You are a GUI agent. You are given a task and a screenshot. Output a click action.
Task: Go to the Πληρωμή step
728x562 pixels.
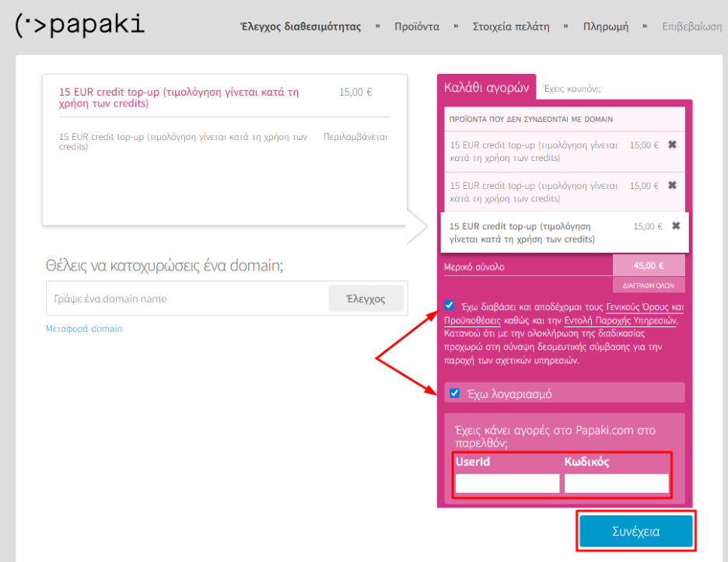pyautogui.click(x=606, y=27)
